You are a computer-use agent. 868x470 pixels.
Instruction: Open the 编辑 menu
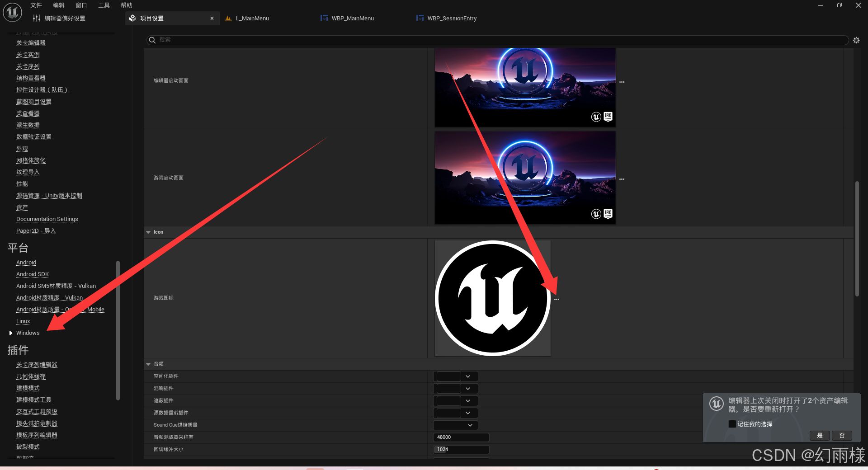(x=59, y=5)
